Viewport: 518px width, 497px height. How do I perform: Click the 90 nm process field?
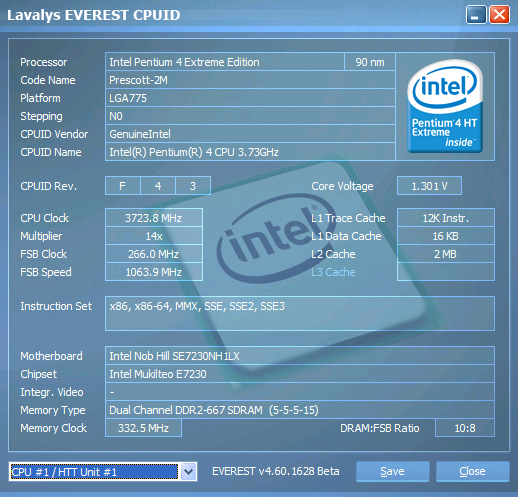click(370, 62)
